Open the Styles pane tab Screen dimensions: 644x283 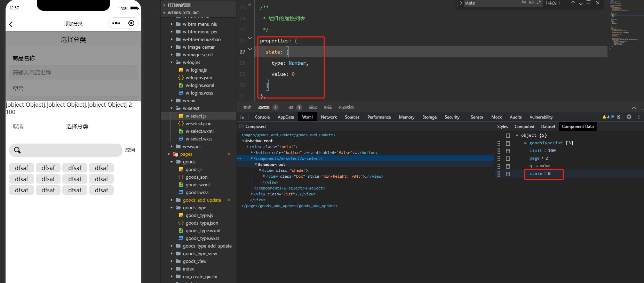502,127
